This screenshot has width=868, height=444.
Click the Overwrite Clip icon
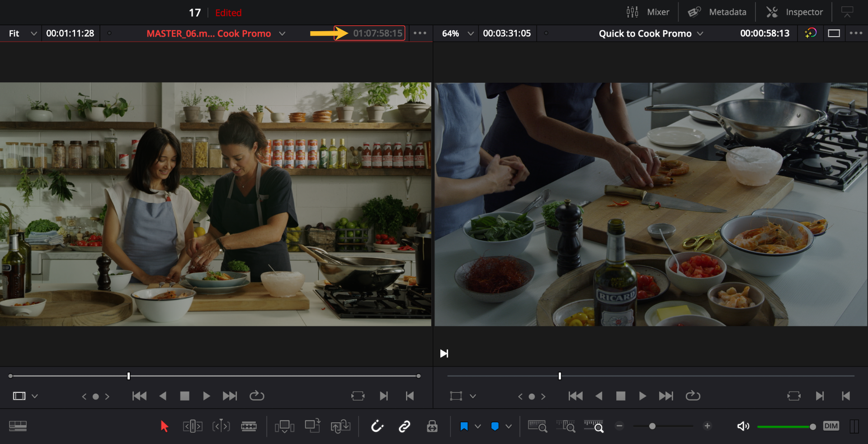(312, 426)
